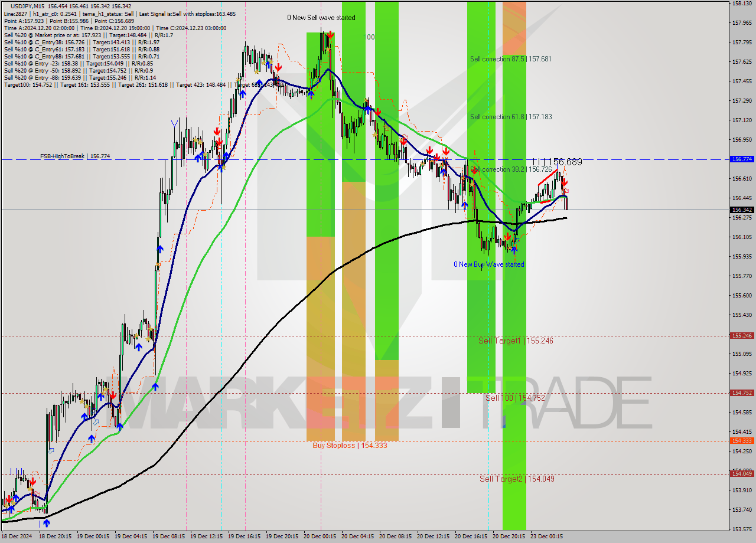
Task: Click the red 154.752 price tag on axis
Action: 742,392
